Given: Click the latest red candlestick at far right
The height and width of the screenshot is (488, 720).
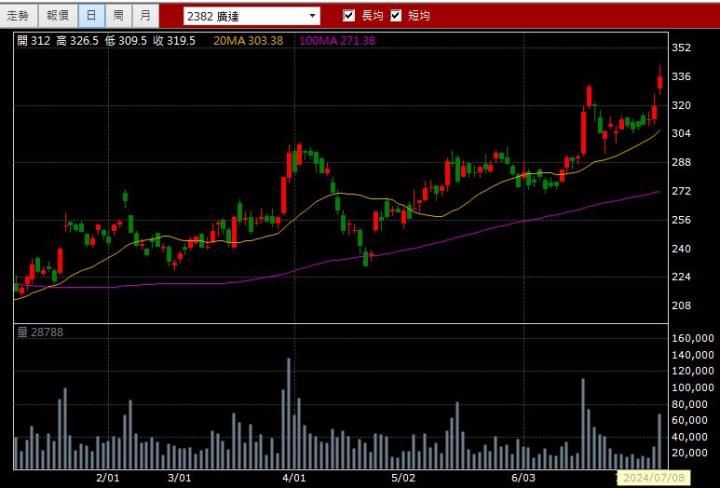Looking at the screenshot, I should [660, 83].
